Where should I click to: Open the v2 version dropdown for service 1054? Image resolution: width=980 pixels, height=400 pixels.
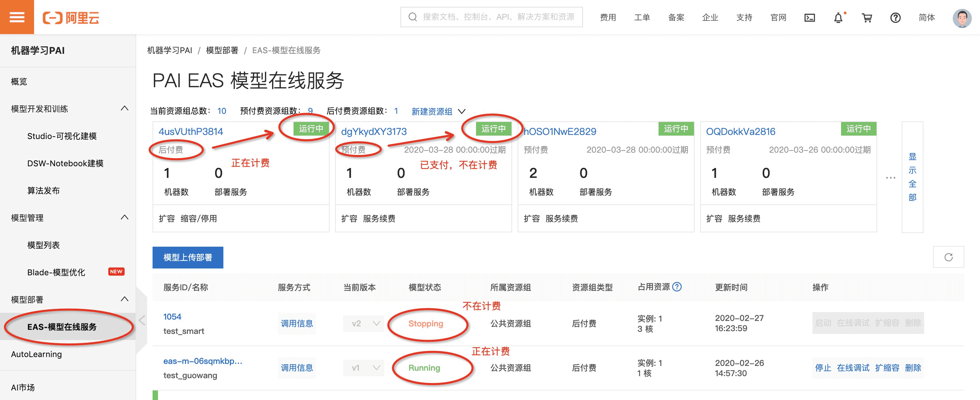coord(363,323)
